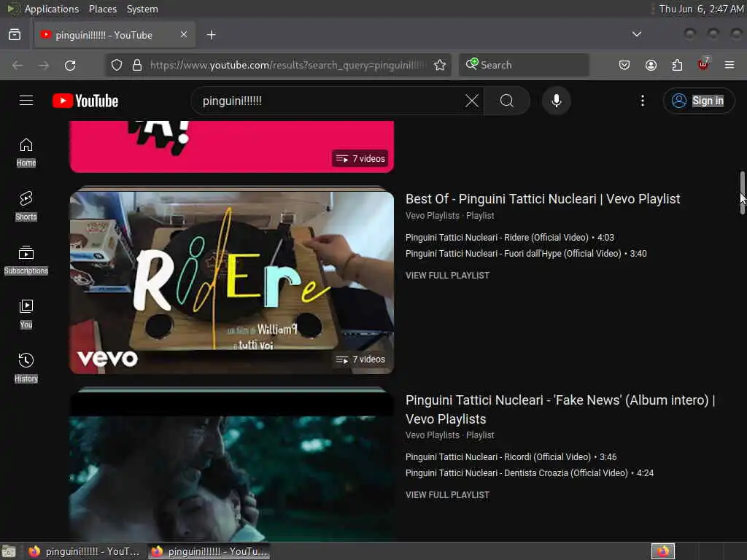The image size is (747, 560).
Task: Open Firefox account icon
Action: coord(651,65)
